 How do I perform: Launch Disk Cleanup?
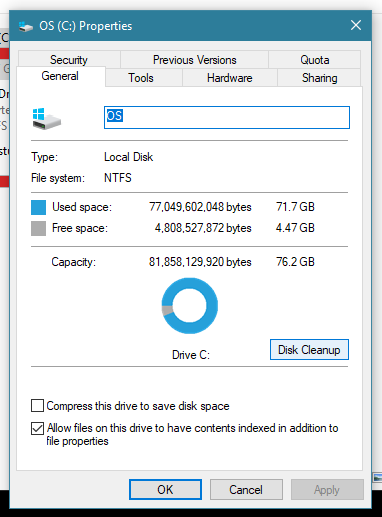(309, 350)
